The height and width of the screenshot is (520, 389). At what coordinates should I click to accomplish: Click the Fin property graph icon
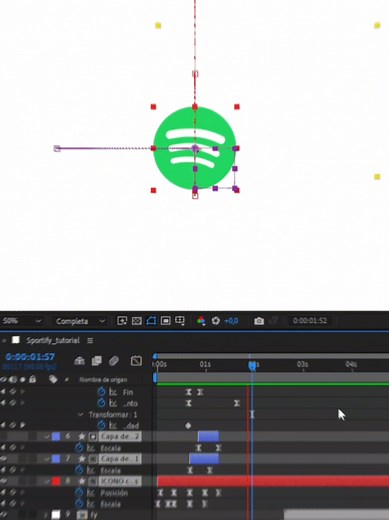[x=113, y=392]
